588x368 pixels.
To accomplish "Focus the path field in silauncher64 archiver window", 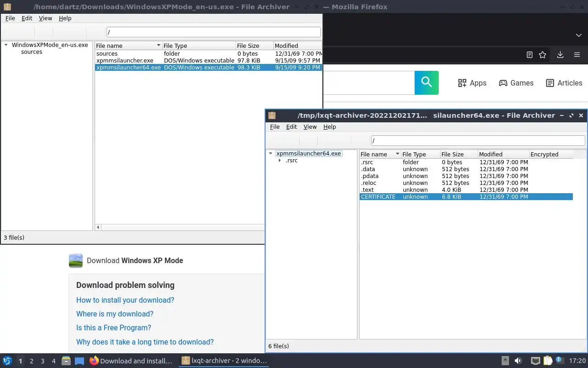I will tap(478, 141).
